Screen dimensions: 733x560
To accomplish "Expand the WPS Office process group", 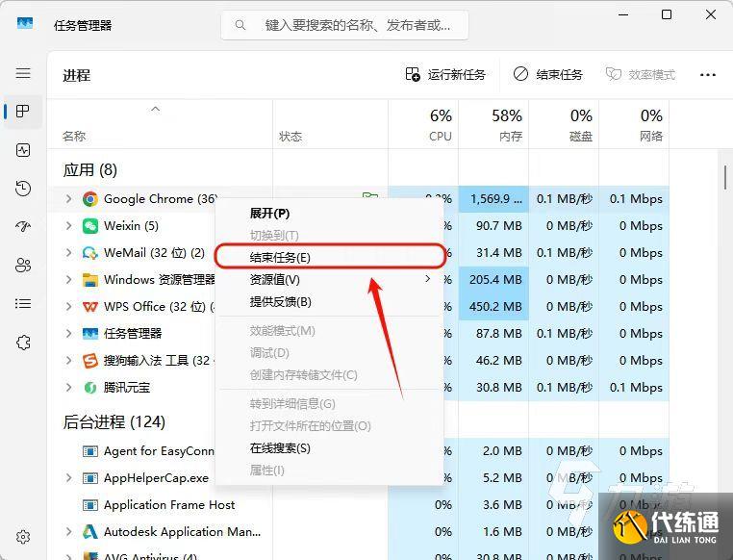I will pos(68,307).
